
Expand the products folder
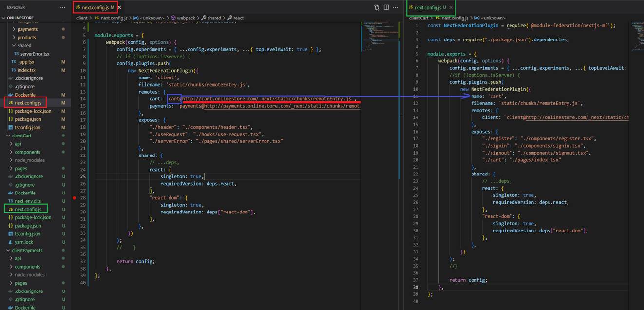(x=26, y=37)
